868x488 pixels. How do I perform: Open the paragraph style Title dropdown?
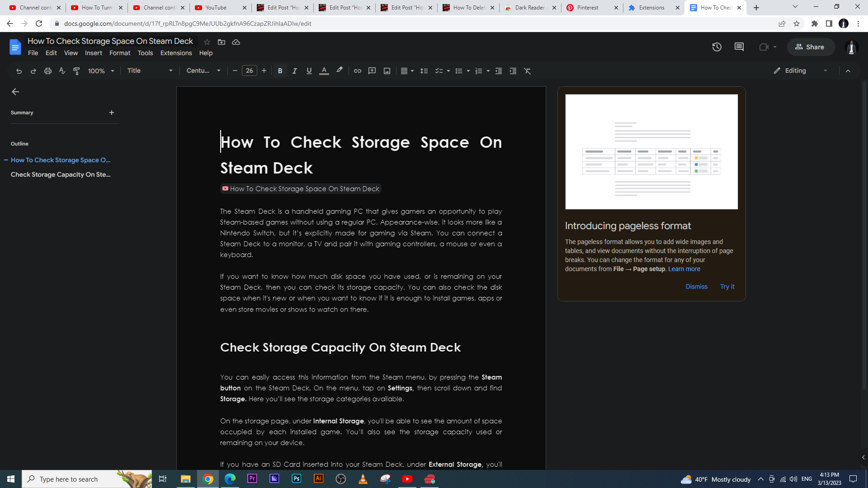pyautogui.click(x=150, y=70)
